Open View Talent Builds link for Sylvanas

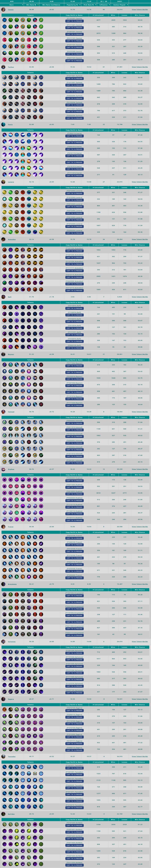click(x=139, y=641)
